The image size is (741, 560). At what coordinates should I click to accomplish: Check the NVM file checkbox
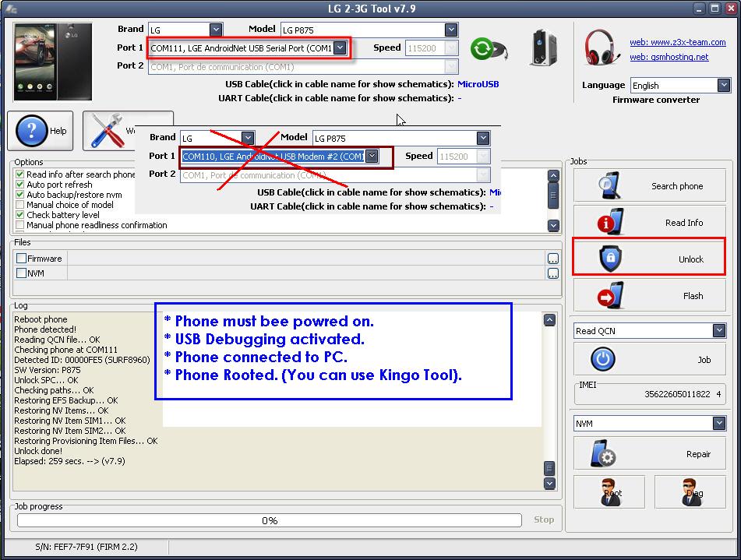(21, 273)
